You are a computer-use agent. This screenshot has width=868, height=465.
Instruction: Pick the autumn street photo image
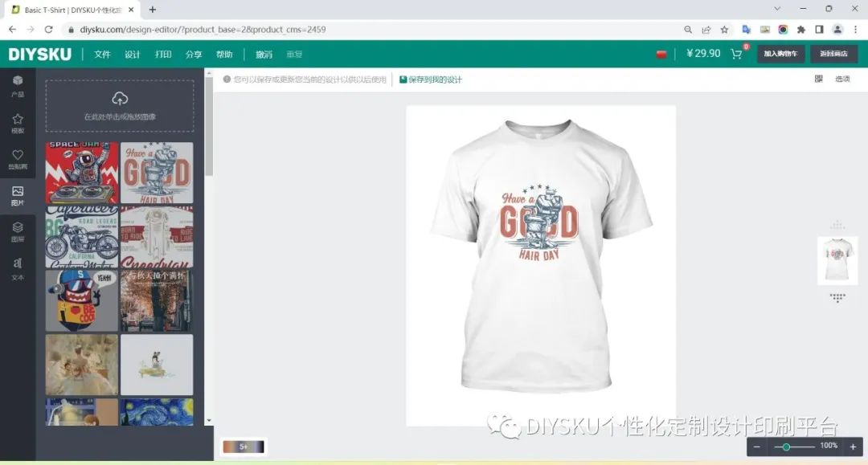pyautogui.click(x=157, y=301)
